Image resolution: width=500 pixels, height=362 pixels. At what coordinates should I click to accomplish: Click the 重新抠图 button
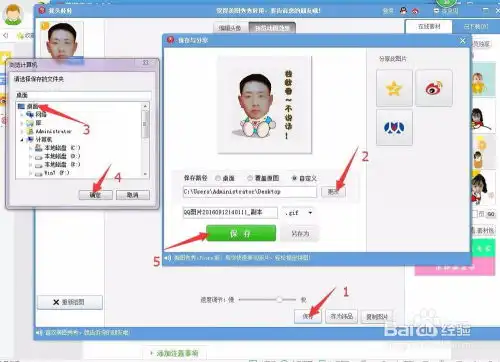tap(70, 302)
